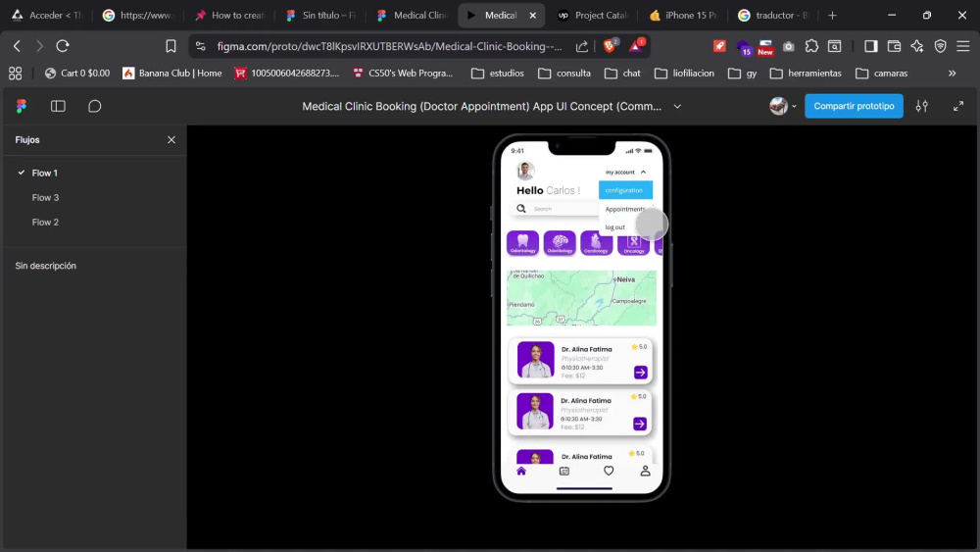980x552 pixels.
Task: Select Odontology tooth category icon
Action: tap(522, 242)
